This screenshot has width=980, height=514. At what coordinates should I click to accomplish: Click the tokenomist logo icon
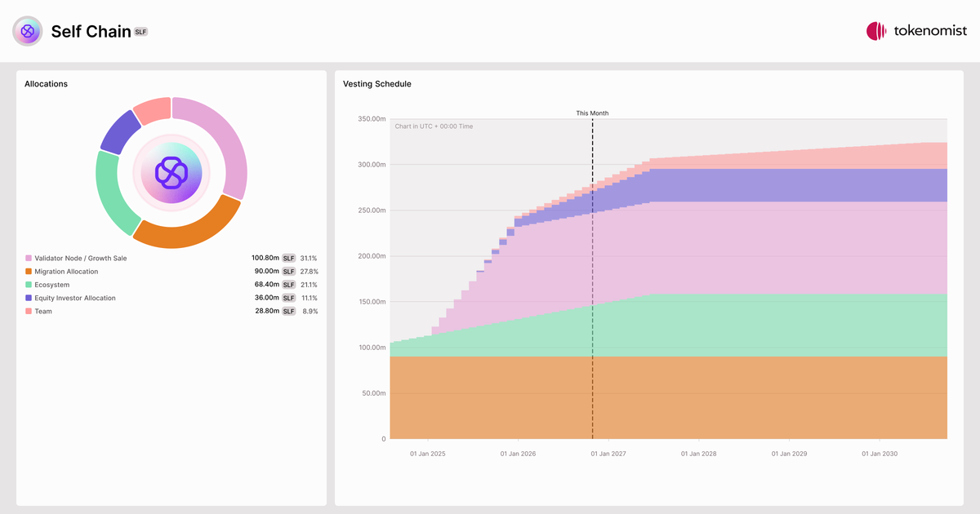(x=876, y=31)
